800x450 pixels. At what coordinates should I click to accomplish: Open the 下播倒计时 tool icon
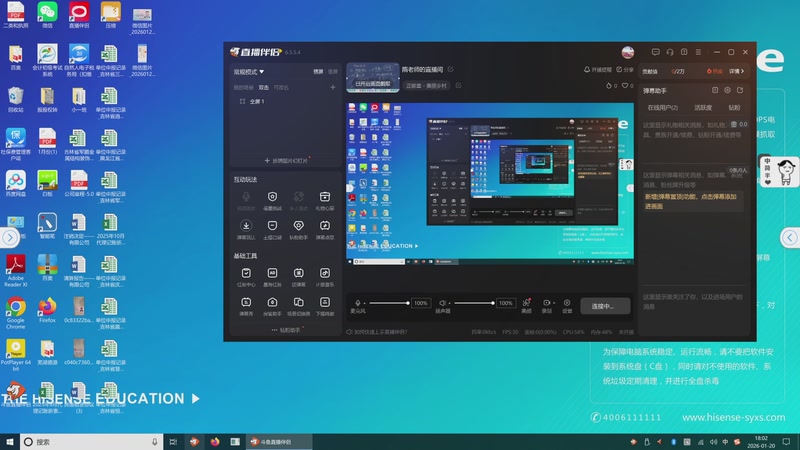324,302
